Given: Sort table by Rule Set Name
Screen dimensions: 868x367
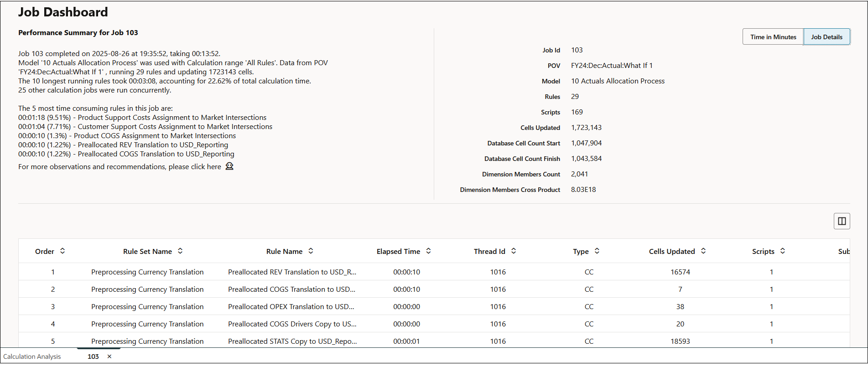Looking at the screenshot, I should click(x=180, y=251).
